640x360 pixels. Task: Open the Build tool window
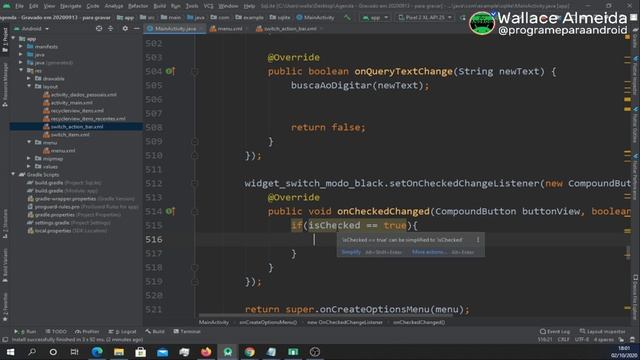(x=155, y=331)
